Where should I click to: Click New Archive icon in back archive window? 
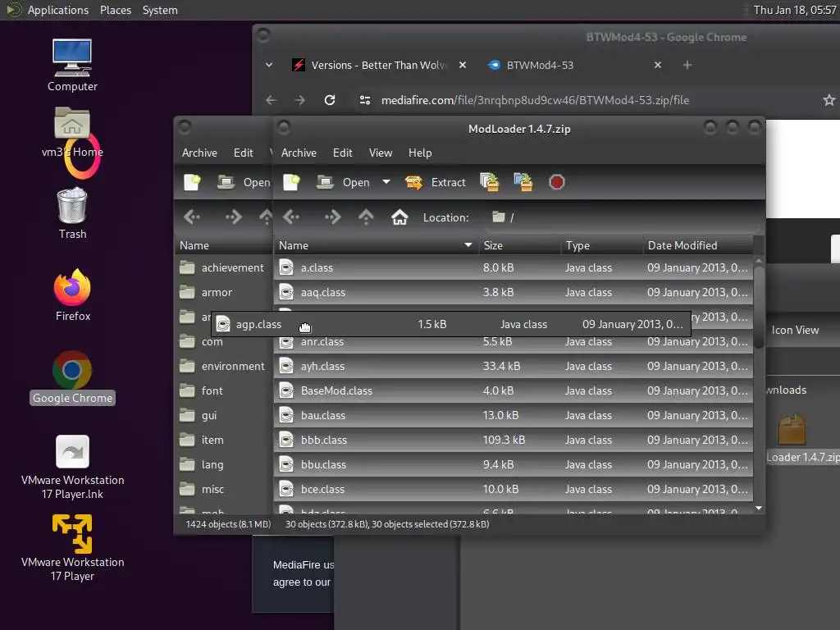tap(192, 182)
